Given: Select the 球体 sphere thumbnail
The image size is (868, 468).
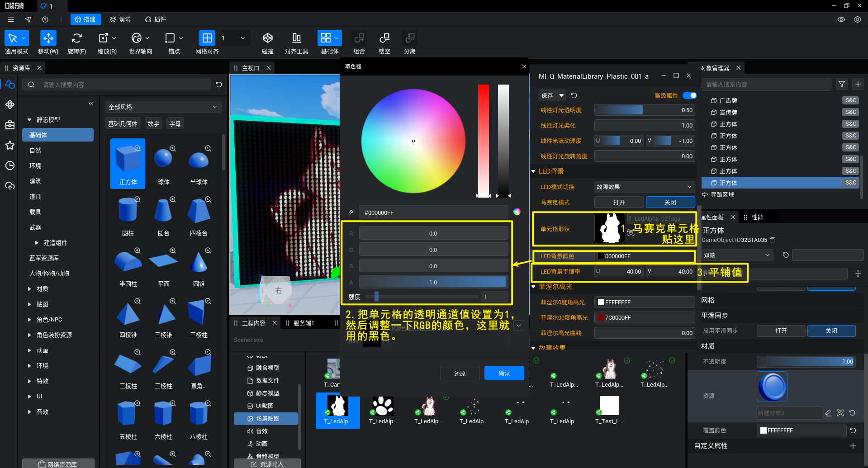Looking at the screenshot, I should click(163, 164).
